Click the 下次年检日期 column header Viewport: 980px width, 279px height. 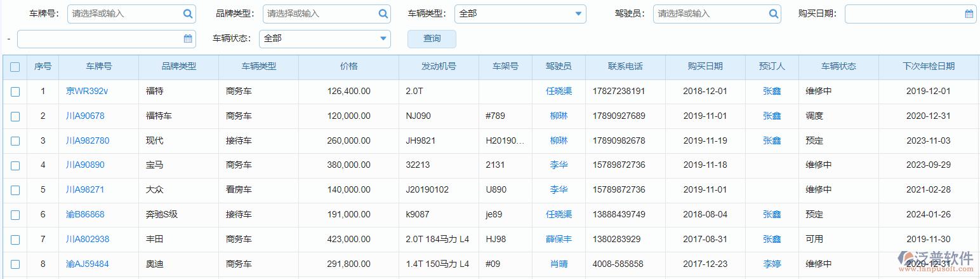[x=928, y=67]
